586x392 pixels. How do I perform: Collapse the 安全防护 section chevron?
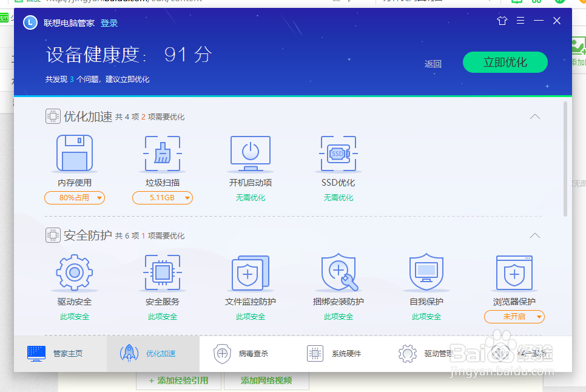click(x=535, y=235)
